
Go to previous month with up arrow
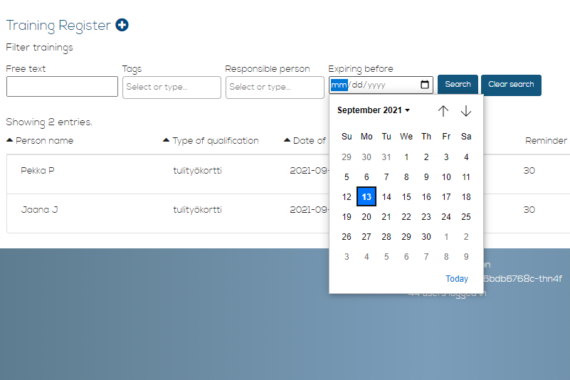pos(443,111)
